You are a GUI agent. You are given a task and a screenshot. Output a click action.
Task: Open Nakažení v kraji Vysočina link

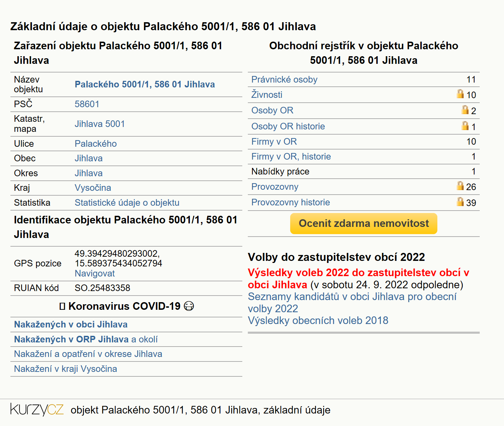pos(66,369)
